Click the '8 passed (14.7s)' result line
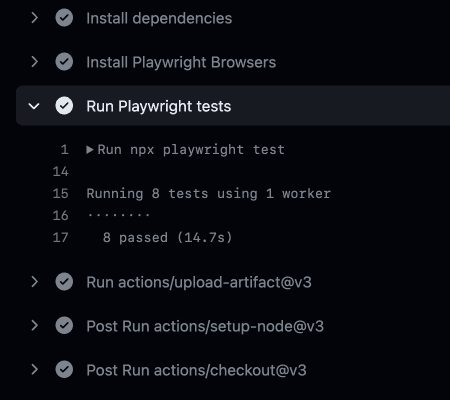 click(167, 238)
